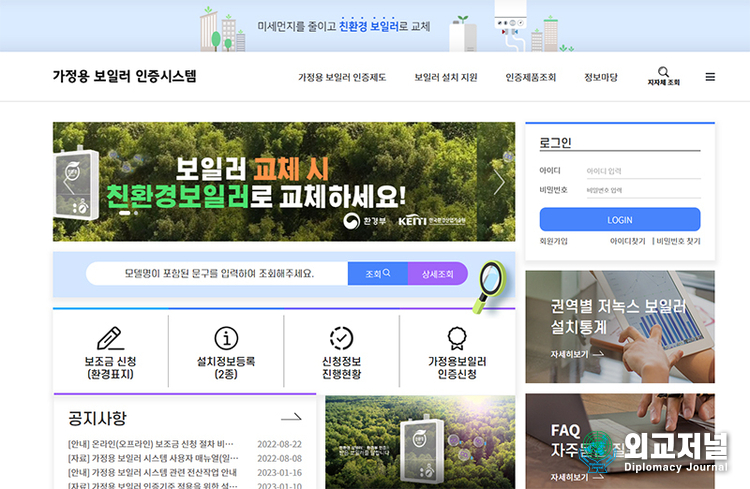
Task: Click the award ribbon icon for 인증신청
Action: click(457, 338)
